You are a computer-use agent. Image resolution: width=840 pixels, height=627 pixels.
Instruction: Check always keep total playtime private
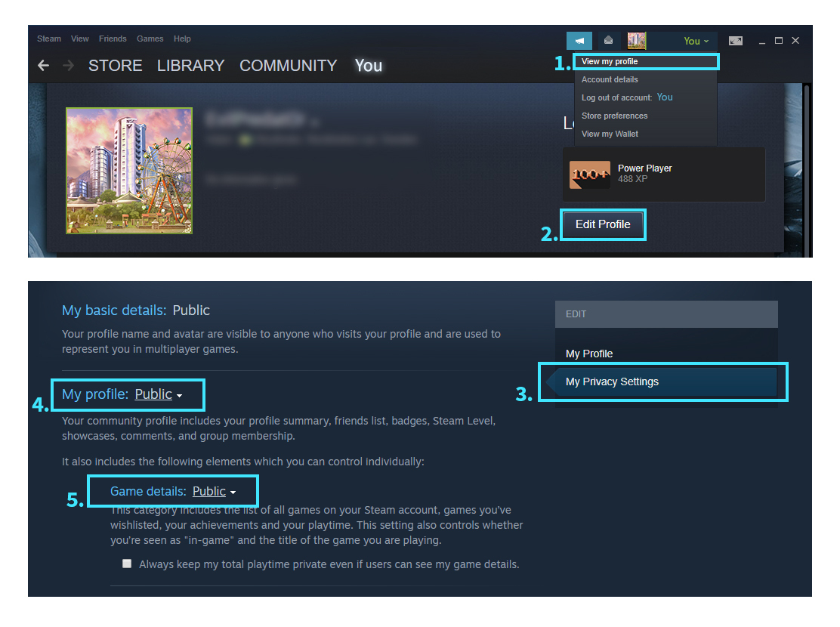click(x=127, y=564)
